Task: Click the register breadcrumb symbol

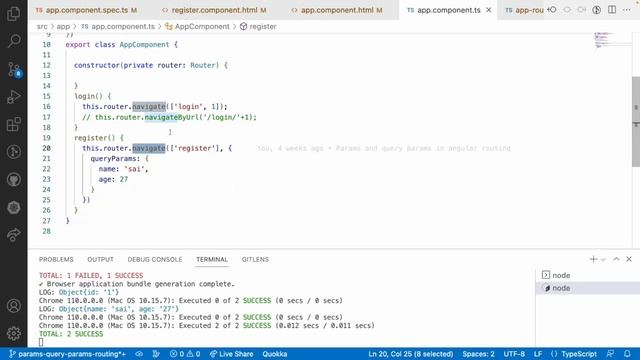Action: pos(258,27)
